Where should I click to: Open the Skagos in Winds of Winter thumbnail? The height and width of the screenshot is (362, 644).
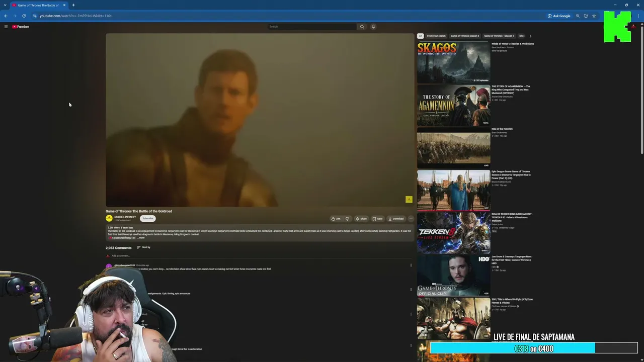453,62
